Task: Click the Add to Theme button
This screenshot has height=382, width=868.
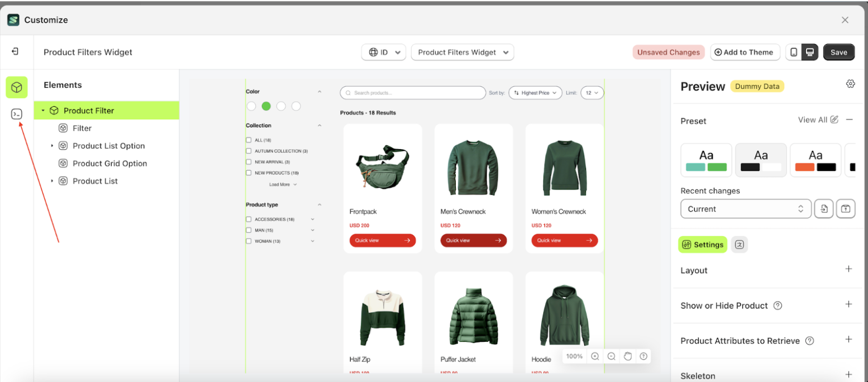Action: pyautogui.click(x=744, y=52)
